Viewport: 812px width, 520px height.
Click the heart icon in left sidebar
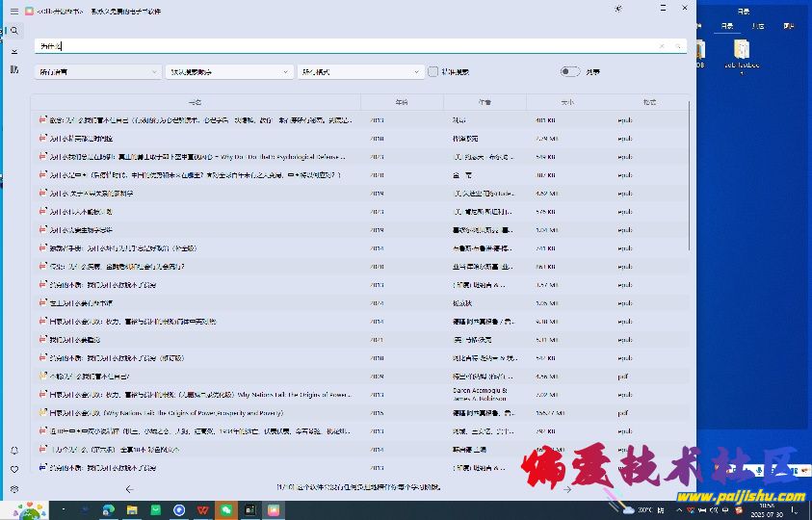(x=14, y=469)
